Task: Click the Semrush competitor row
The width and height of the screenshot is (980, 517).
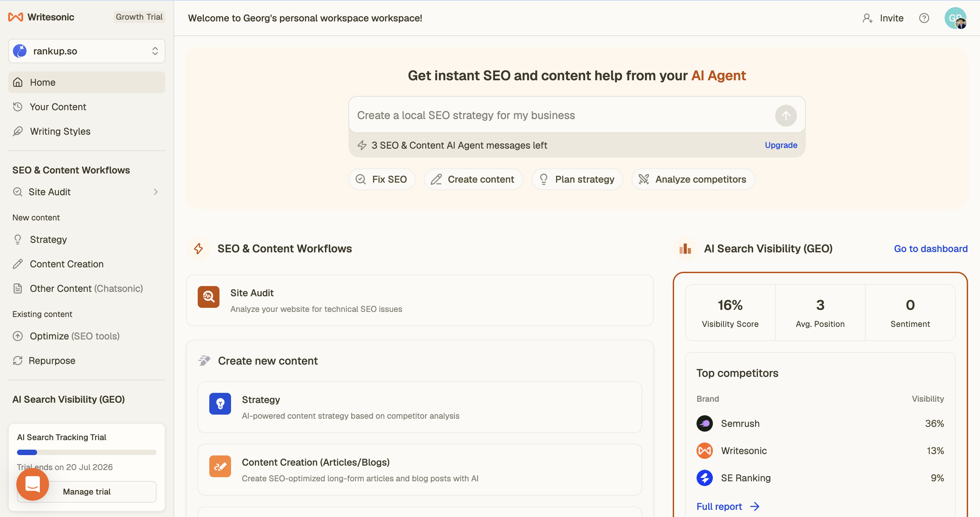Action: tap(820, 423)
